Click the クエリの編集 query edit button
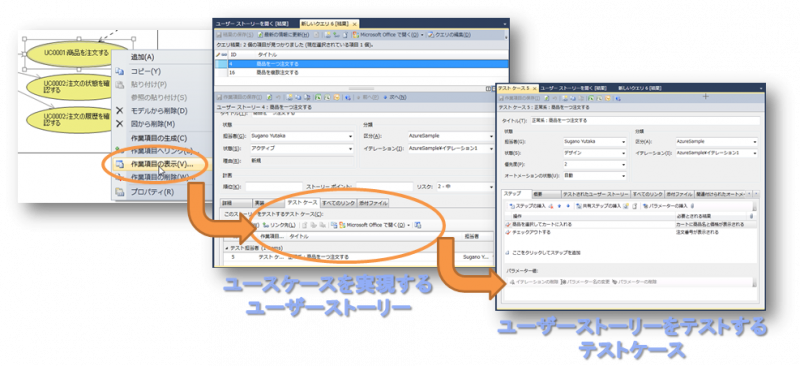Image resolution: width=800 pixels, height=366 pixels. click(448, 35)
